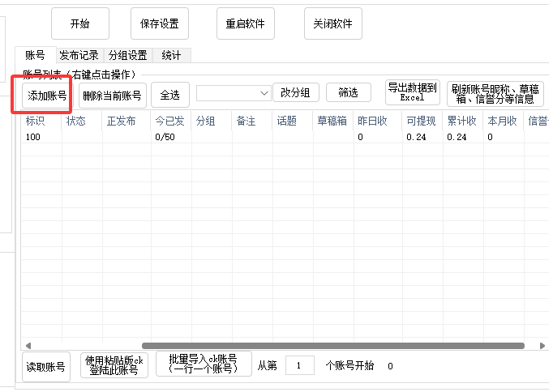Click the 从第 starting number input field
The height and width of the screenshot is (392, 553).
coord(299,366)
